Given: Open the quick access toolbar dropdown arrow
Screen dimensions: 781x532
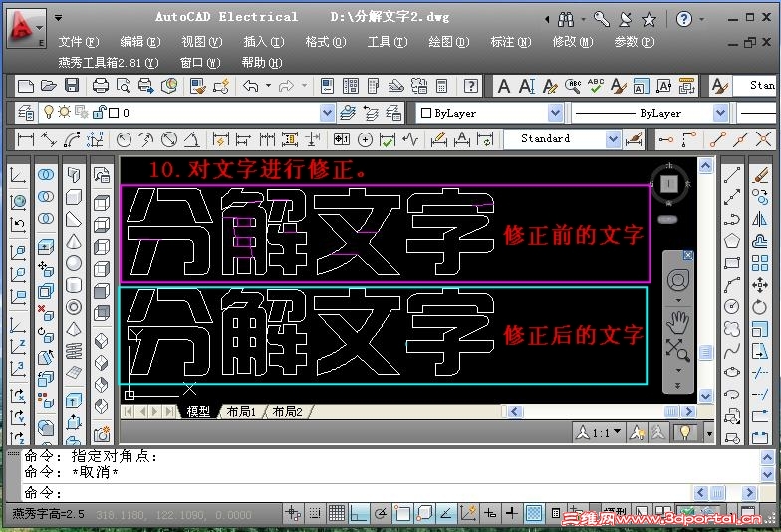Looking at the screenshot, I should pyautogui.click(x=58, y=18).
